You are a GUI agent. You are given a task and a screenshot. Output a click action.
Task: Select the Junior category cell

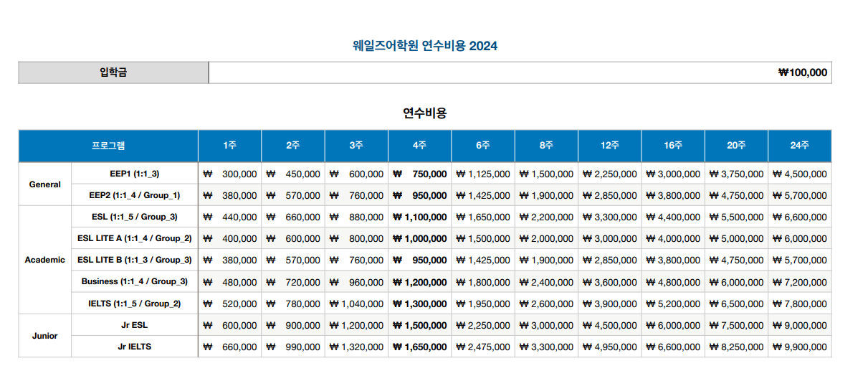coord(44,336)
